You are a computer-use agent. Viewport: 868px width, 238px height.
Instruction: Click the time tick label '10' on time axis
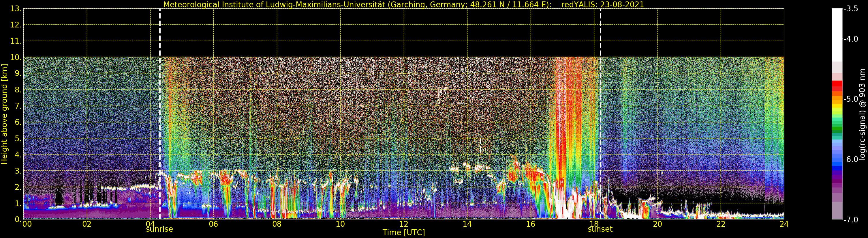pyautogui.click(x=340, y=224)
